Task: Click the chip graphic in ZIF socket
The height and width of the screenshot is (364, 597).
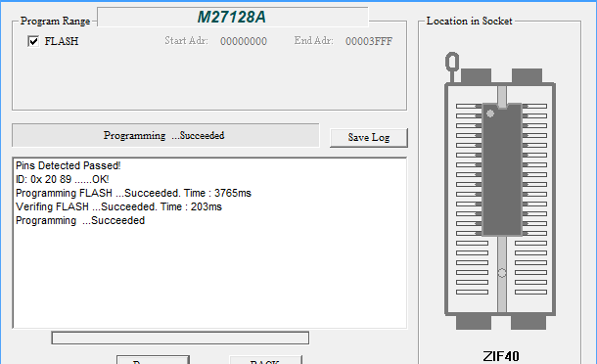Action: (x=502, y=169)
